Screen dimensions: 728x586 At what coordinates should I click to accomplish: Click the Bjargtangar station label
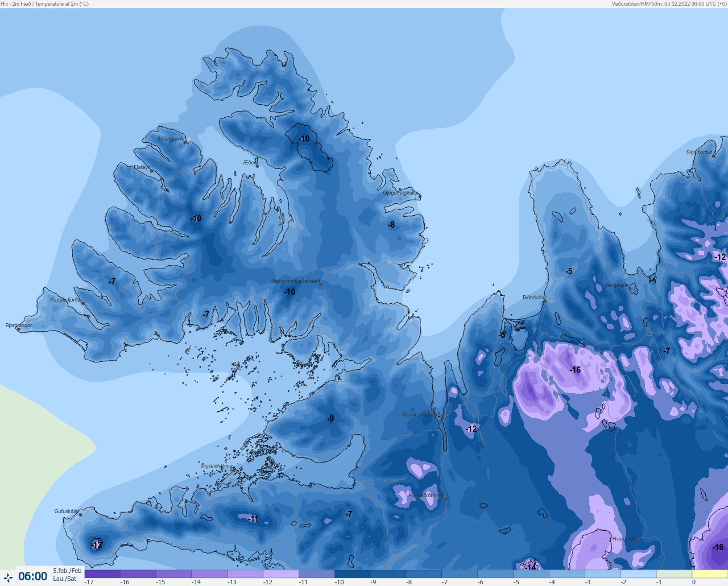coord(19,325)
